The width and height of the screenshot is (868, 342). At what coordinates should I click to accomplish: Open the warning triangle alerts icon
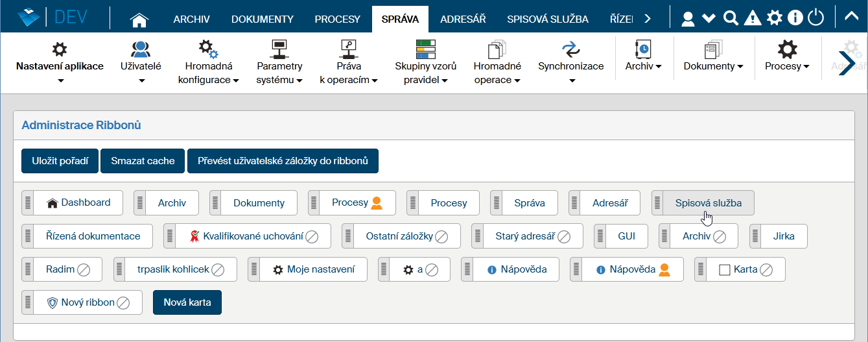coord(752,19)
